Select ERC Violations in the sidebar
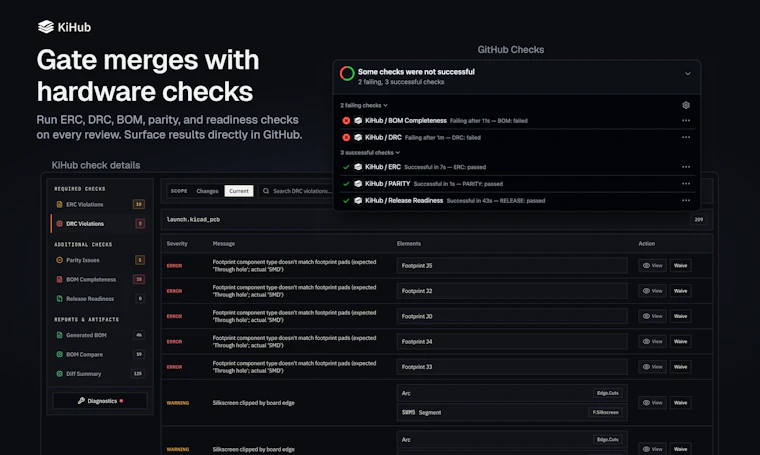Image resolution: width=760 pixels, height=455 pixels. pos(100,204)
